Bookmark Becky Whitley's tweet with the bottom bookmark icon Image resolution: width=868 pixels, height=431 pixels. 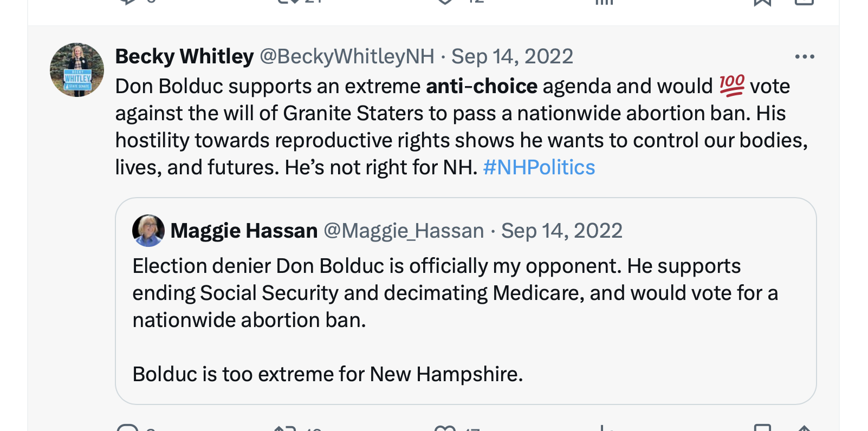click(762, 429)
